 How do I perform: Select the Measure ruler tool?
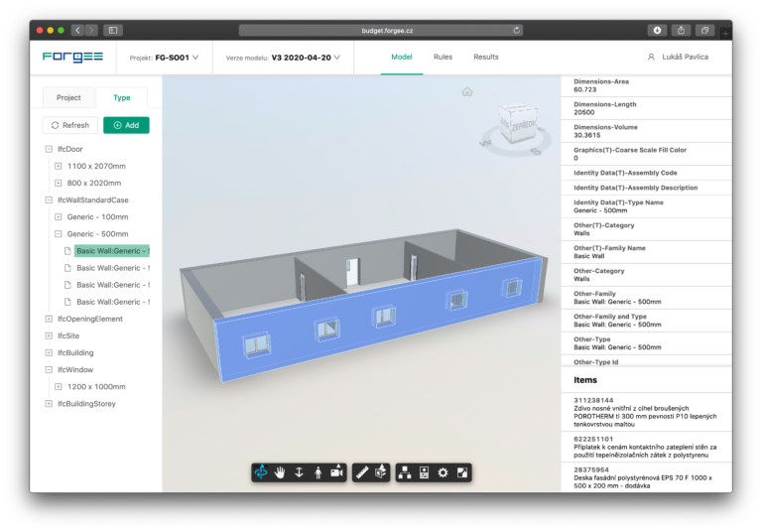362,472
